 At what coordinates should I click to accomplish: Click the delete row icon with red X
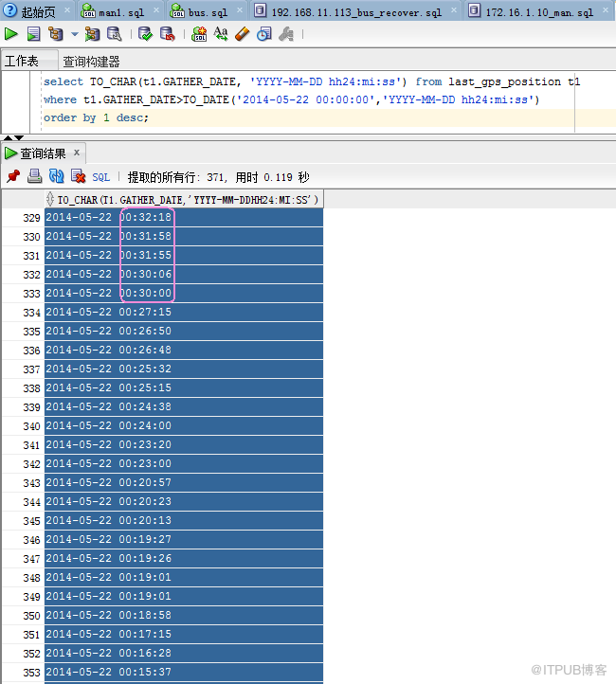78,176
